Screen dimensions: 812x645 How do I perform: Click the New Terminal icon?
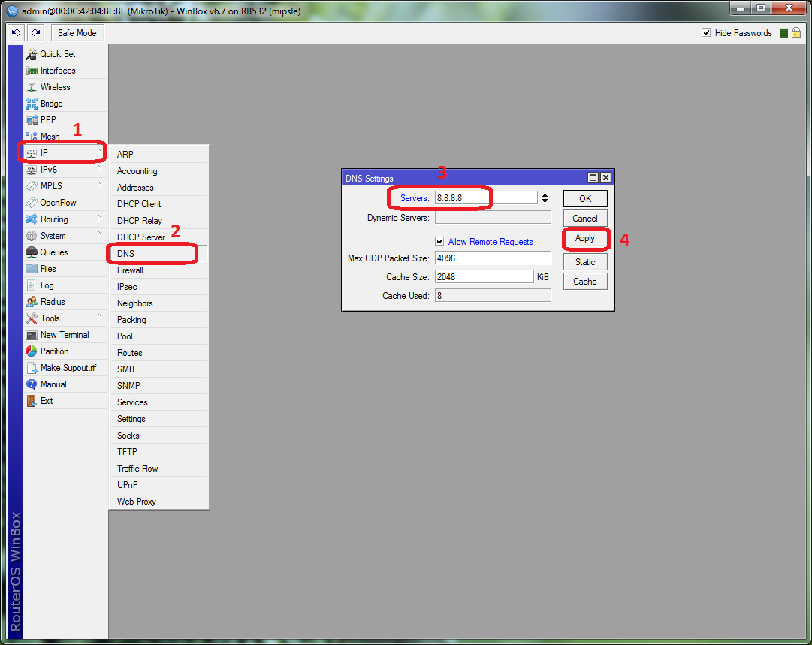click(32, 335)
